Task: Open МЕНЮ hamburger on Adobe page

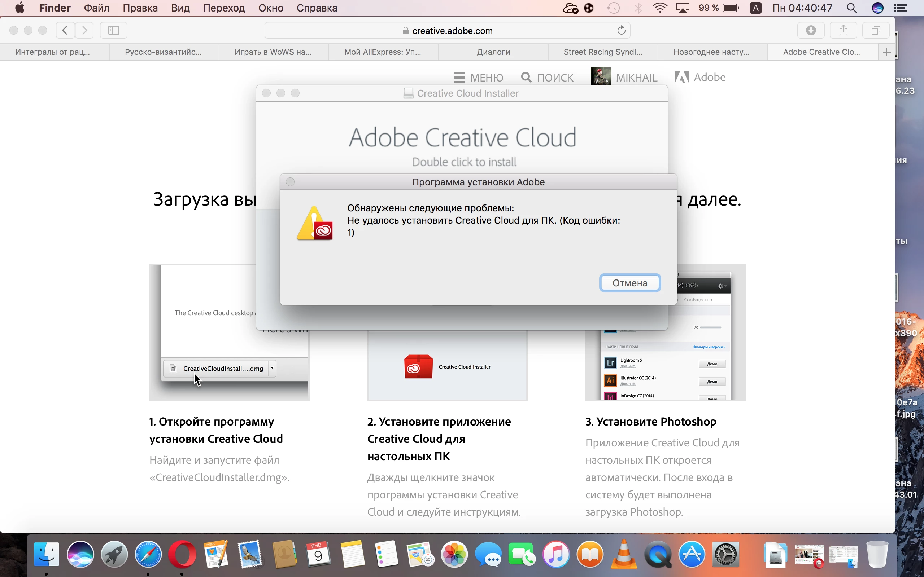Action: pos(478,78)
